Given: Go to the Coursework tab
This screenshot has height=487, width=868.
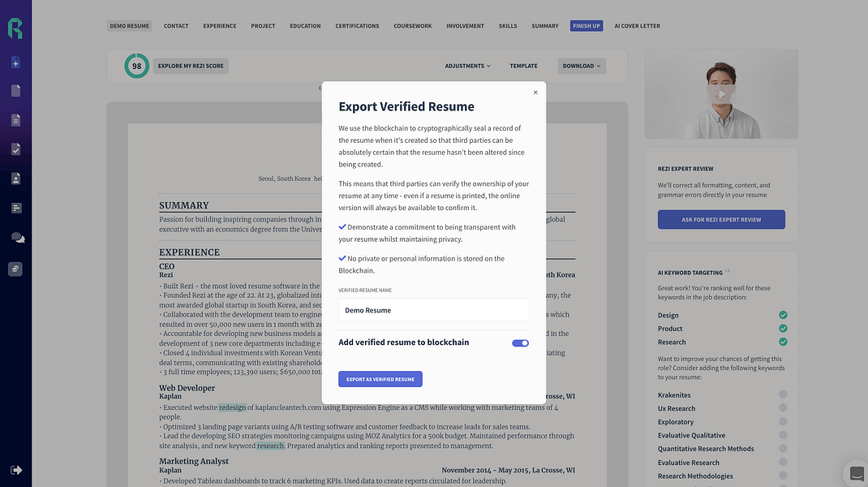Looking at the screenshot, I should (412, 26).
